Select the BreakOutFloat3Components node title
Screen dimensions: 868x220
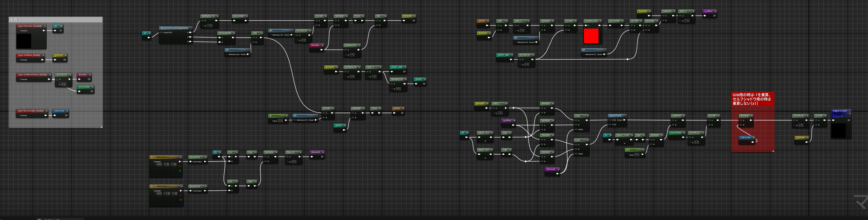(174, 28)
